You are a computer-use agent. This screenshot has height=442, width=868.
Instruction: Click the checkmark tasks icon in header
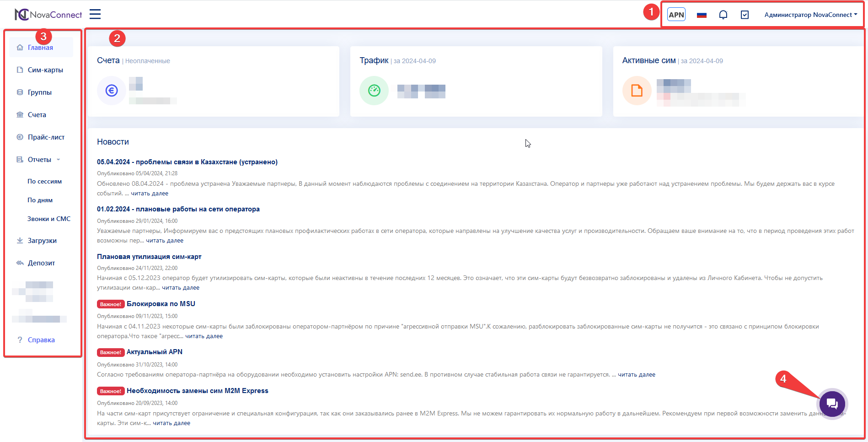point(745,15)
